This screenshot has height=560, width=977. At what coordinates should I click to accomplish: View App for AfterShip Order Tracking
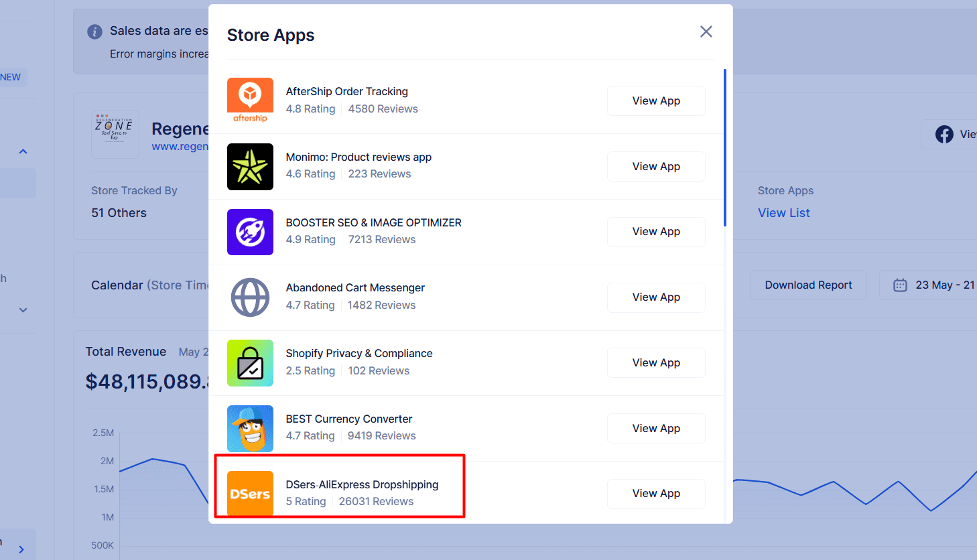click(x=656, y=100)
